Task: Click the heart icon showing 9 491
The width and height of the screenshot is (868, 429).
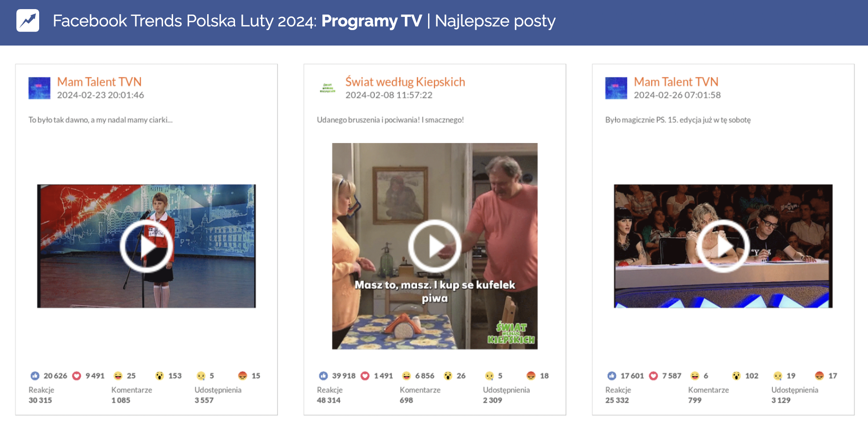Action: pos(77,376)
